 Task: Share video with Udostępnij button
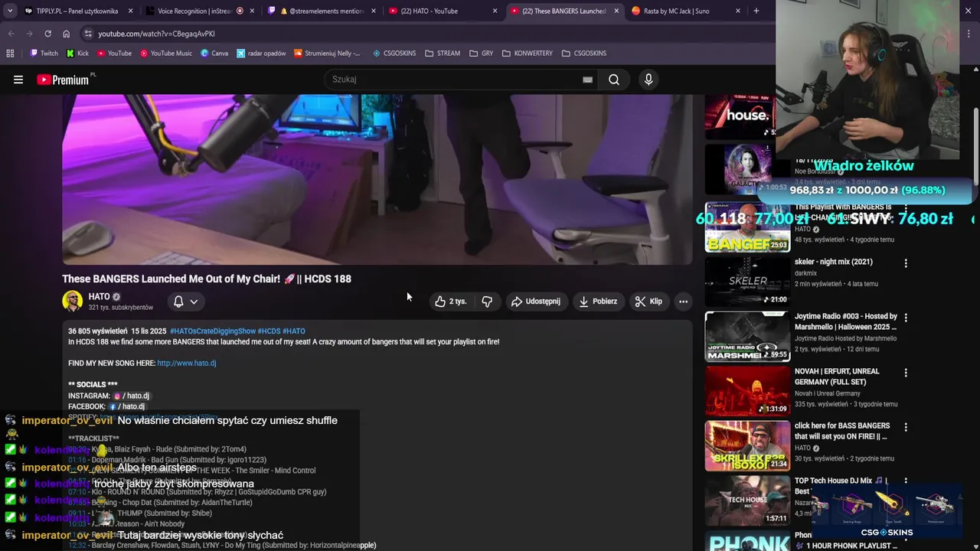(x=535, y=302)
